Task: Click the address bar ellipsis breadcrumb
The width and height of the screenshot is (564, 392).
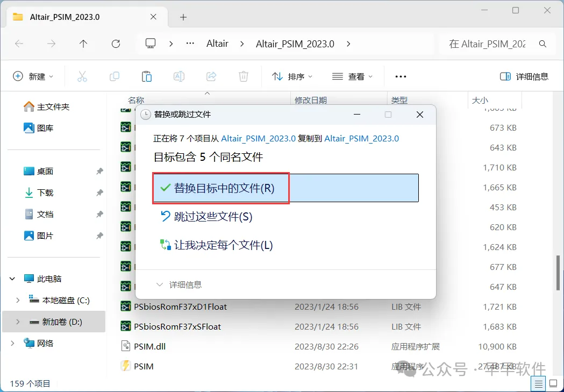Action: [190, 44]
